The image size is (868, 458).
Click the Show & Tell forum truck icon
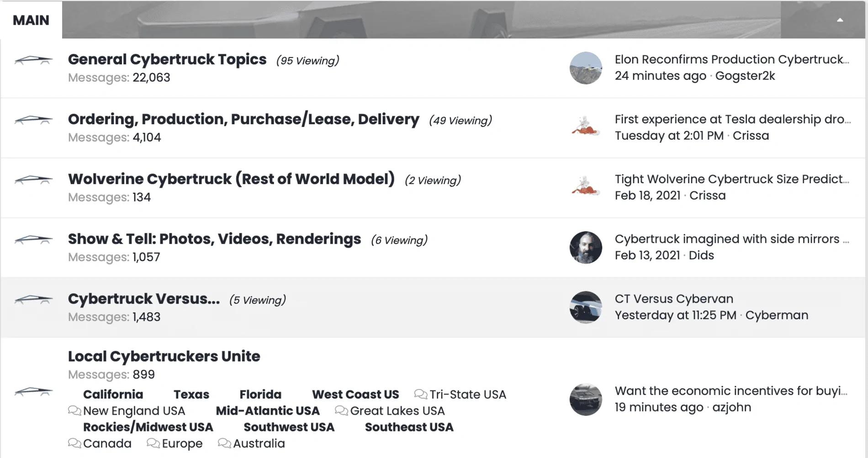point(33,240)
